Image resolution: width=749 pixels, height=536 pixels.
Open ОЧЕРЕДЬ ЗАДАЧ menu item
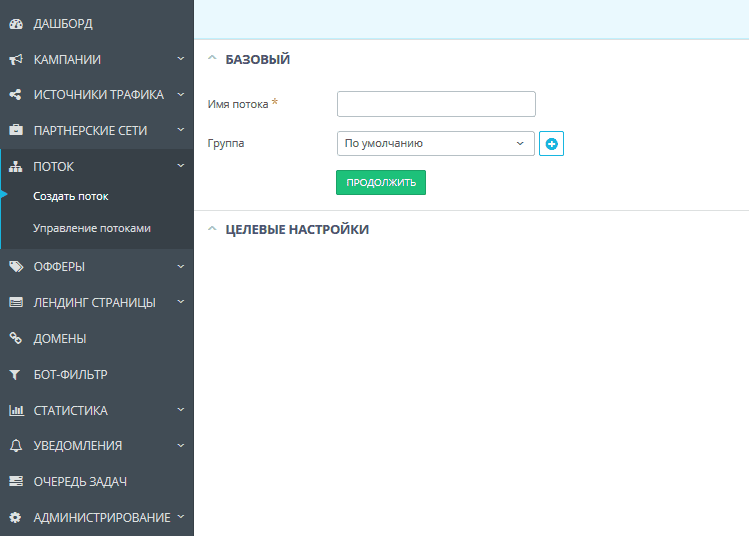coord(80,482)
